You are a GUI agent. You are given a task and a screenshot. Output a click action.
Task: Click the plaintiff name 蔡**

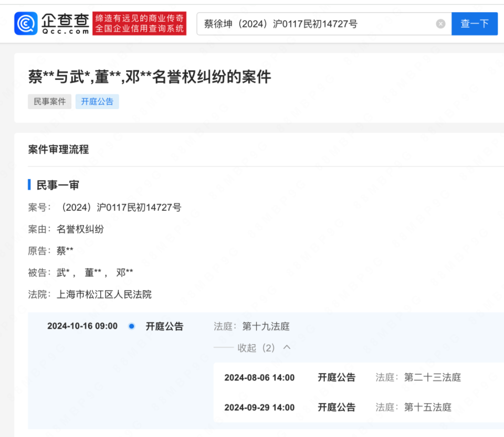64,250
